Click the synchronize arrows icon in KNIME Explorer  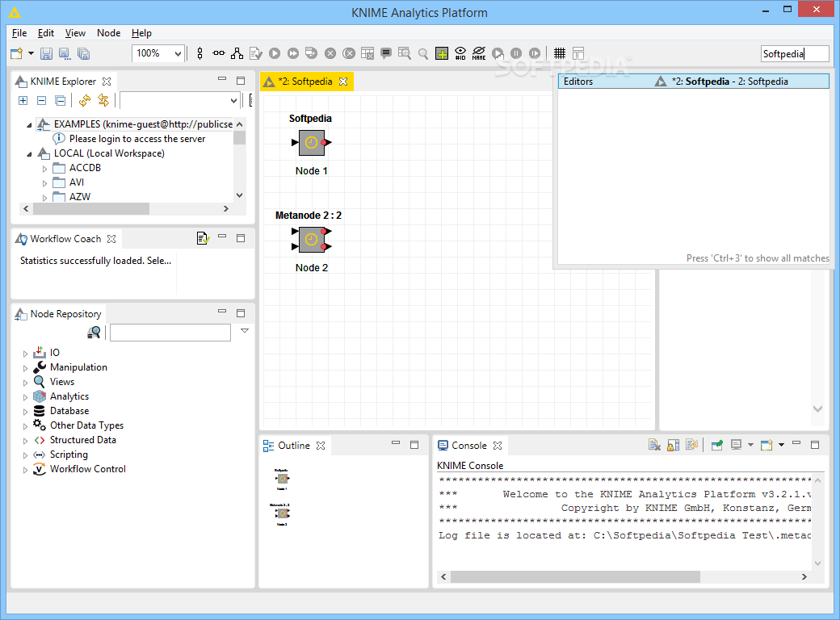(103, 100)
